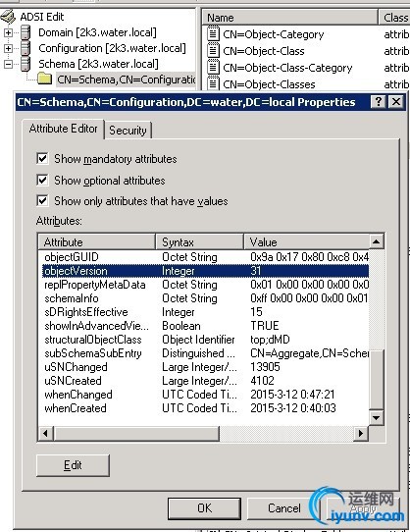Click the ADSI Edit root icon

tap(9, 17)
